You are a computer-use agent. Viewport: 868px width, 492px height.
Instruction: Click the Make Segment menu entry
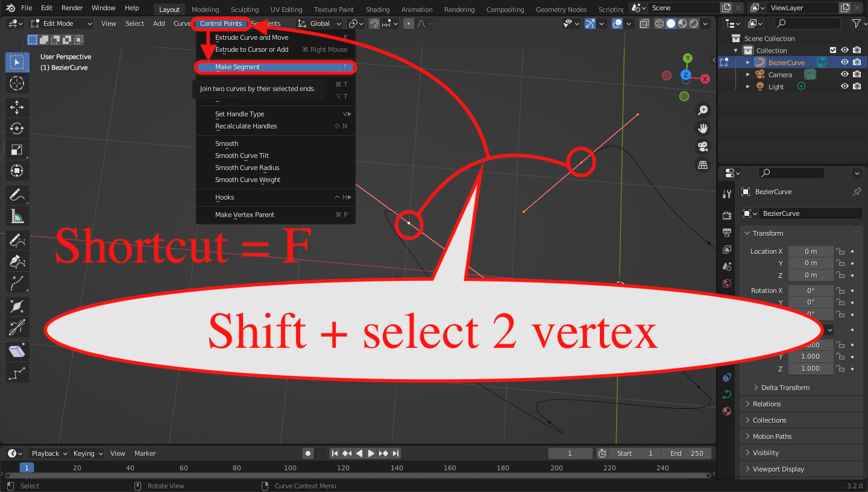tap(276, 67)
